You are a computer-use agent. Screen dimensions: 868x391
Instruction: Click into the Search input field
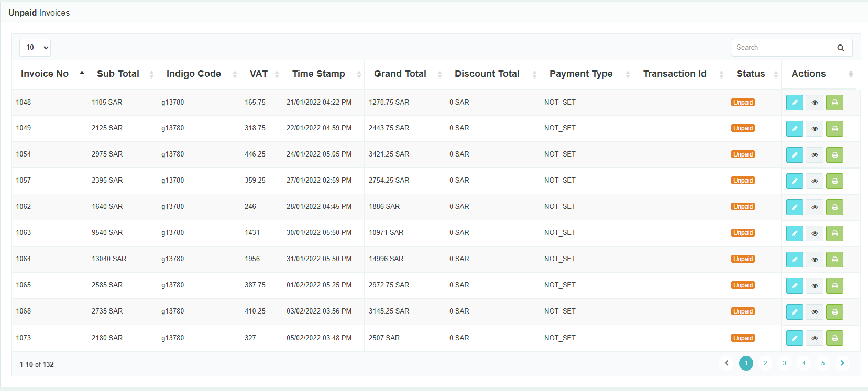[x=779, y=48]
